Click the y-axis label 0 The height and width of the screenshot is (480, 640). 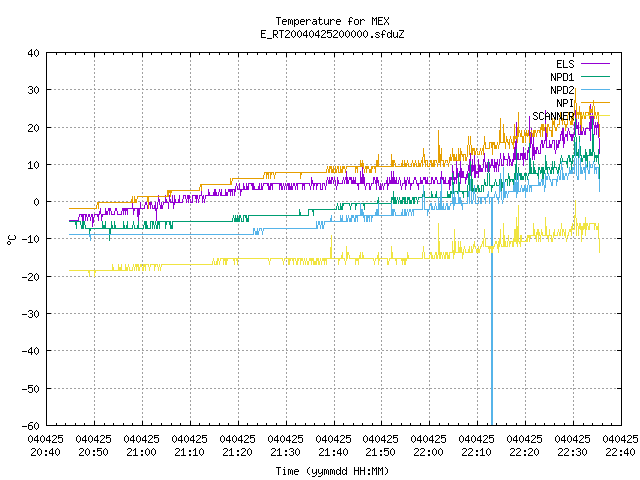point(37,202)
